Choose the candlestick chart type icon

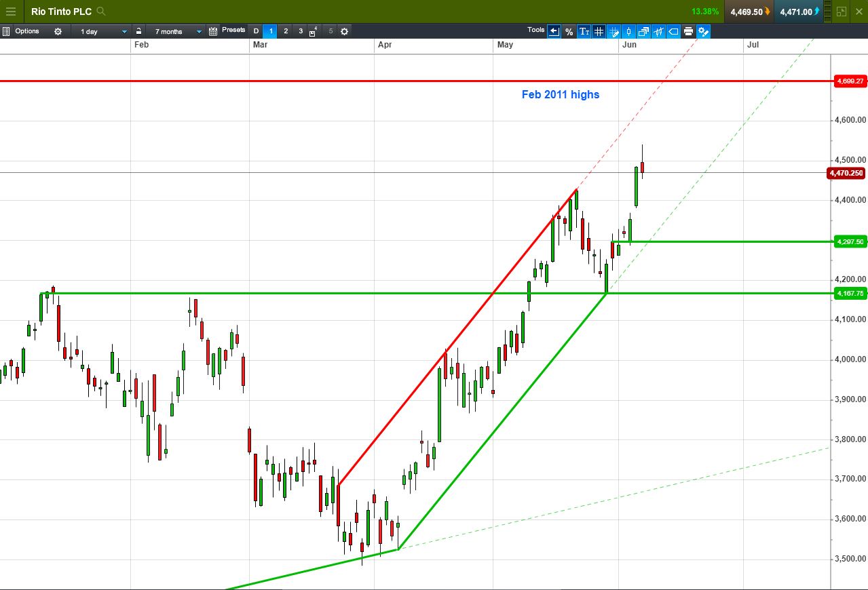628,31
